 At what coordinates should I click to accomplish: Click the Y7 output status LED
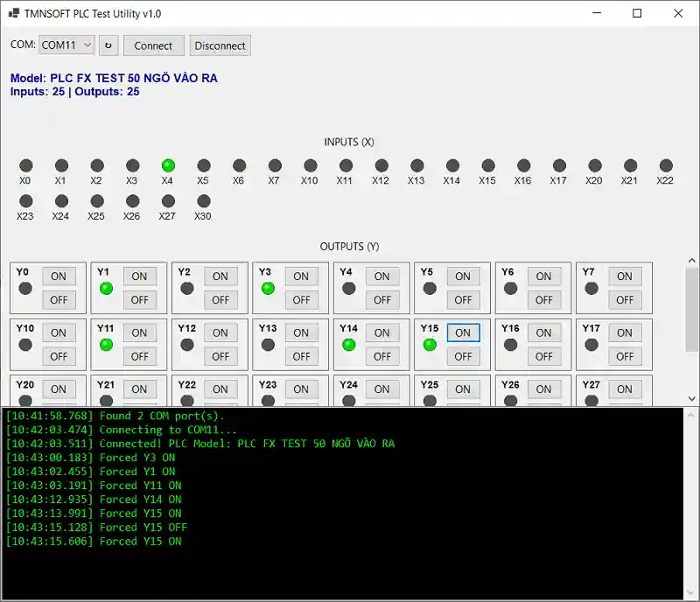point(591,289)
